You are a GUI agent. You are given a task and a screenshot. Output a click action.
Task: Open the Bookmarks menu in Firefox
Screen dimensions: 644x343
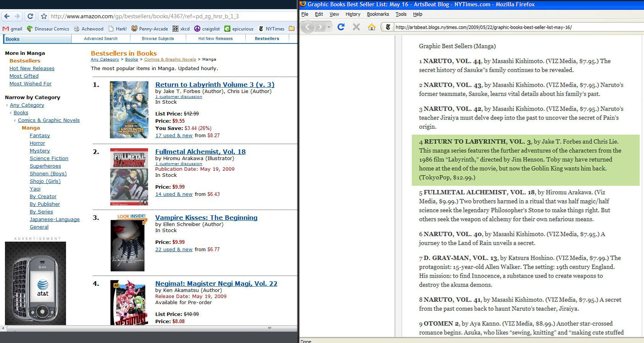click(378, 14)
